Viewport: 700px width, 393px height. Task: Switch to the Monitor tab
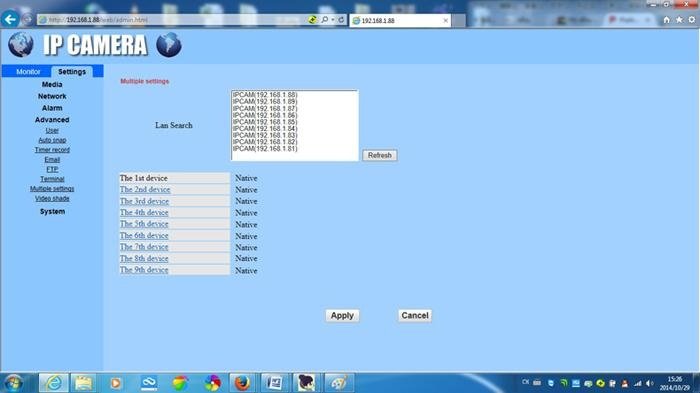[x=28, y=71]
